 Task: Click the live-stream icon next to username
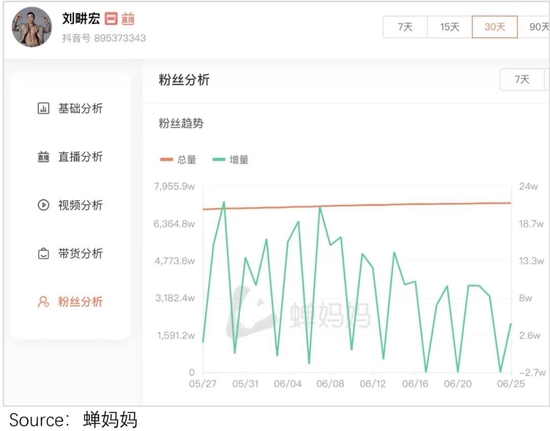[x=128, y=19]
